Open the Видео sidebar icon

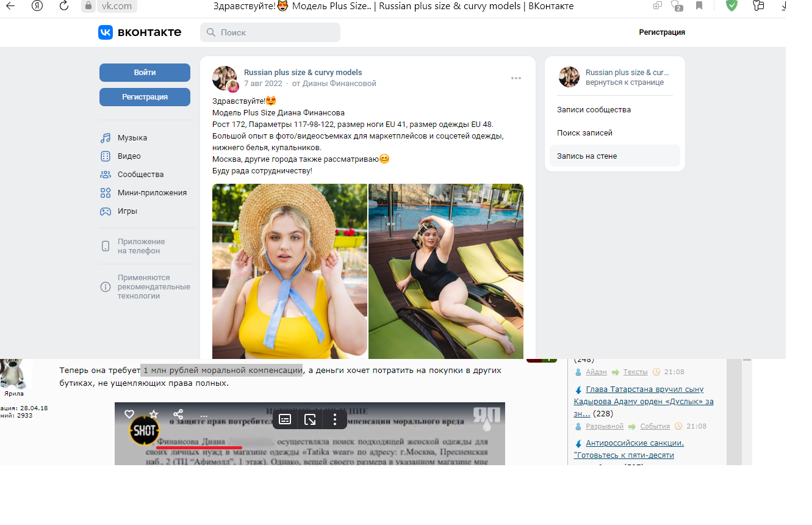[x=106, y=156]
